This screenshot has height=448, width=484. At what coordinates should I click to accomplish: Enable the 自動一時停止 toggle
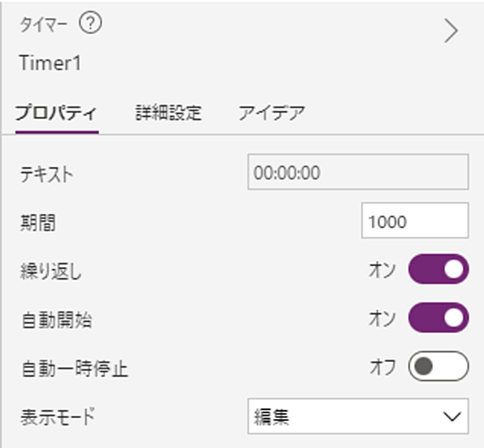click(x=439, y=366)
